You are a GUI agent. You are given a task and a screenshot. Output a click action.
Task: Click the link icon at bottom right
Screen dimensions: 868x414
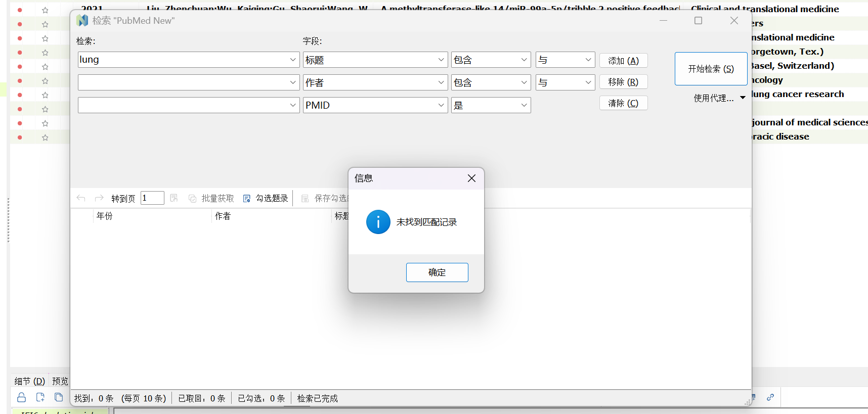[770, 397]
